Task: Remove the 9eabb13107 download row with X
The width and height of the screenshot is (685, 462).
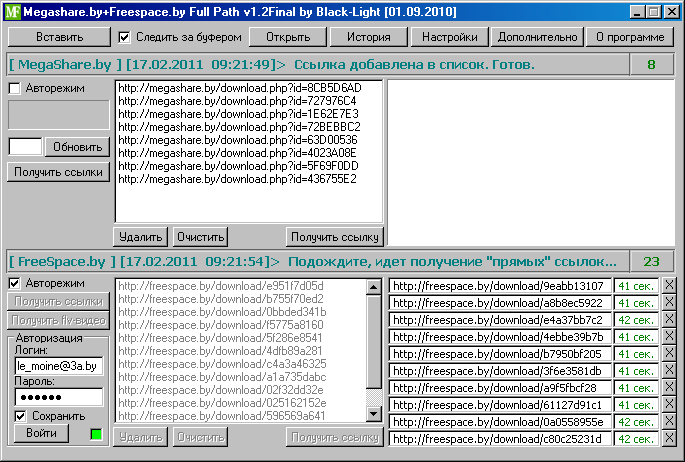Action: [669, 286]
